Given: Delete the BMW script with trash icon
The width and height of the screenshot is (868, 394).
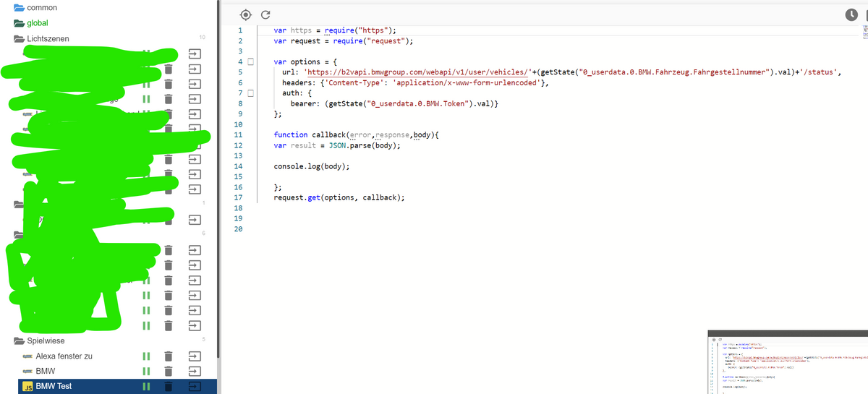Looking at the screenshot, I should pyautogui.click(x=168, y=371).
